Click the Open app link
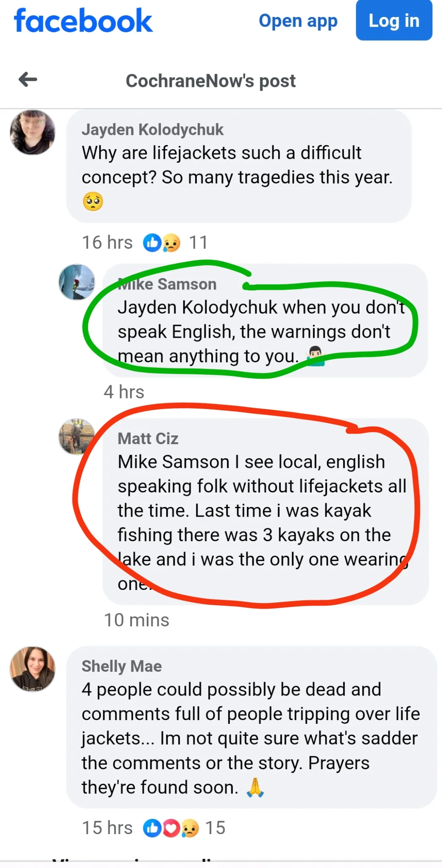 tap(298, 21)
